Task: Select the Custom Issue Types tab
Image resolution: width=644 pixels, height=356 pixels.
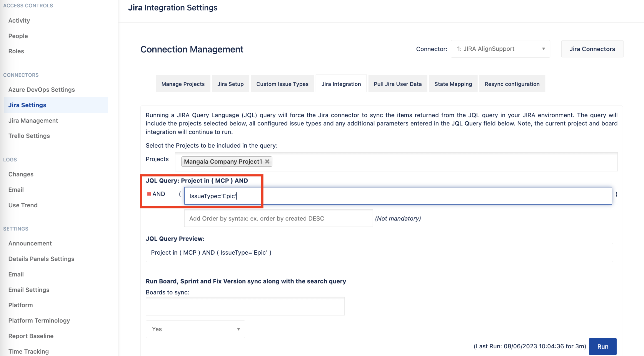Action: (x=282, y=84)
